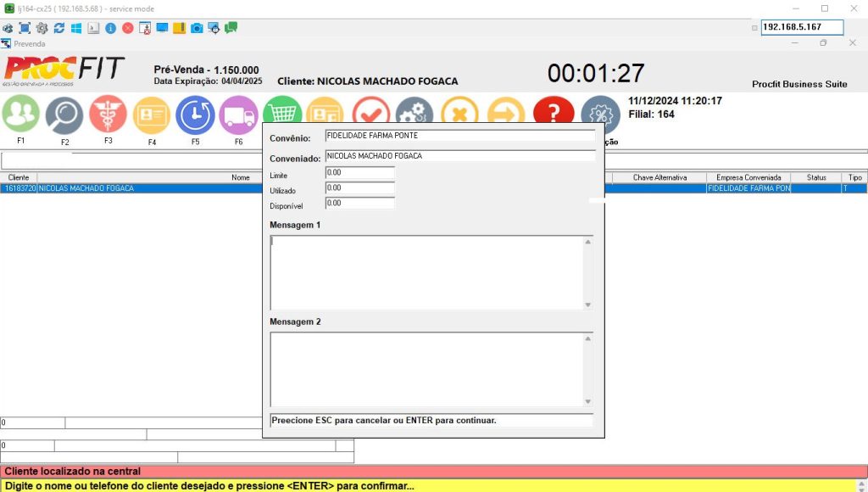Click the Status column header
Viewport: 868px width, 492px height.
pyautogui.click(x=816, y=177)
